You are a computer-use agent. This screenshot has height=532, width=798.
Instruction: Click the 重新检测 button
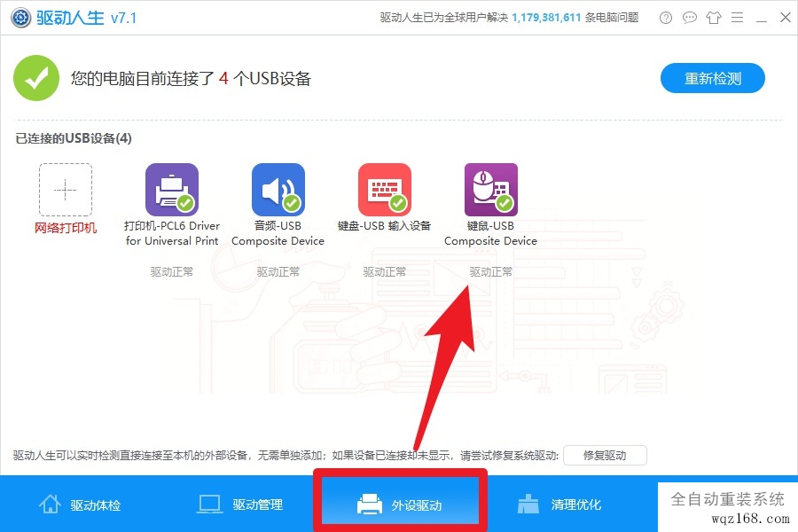click(713, 78)
